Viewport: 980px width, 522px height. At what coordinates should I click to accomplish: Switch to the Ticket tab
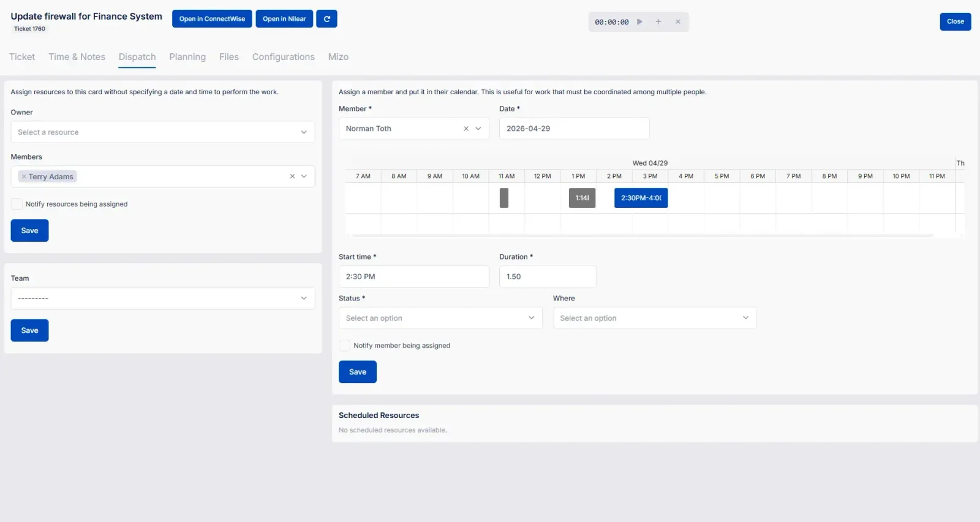22,57
